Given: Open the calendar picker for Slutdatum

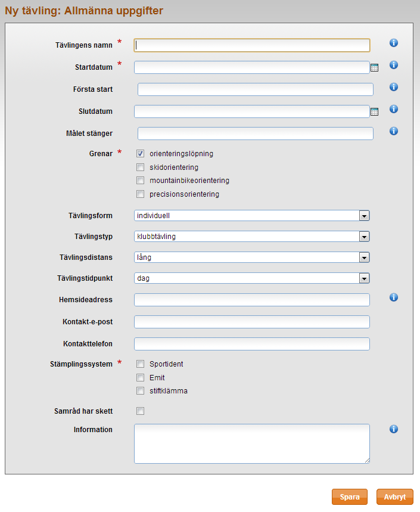Looking at the screenshot, I should (374, 111).
